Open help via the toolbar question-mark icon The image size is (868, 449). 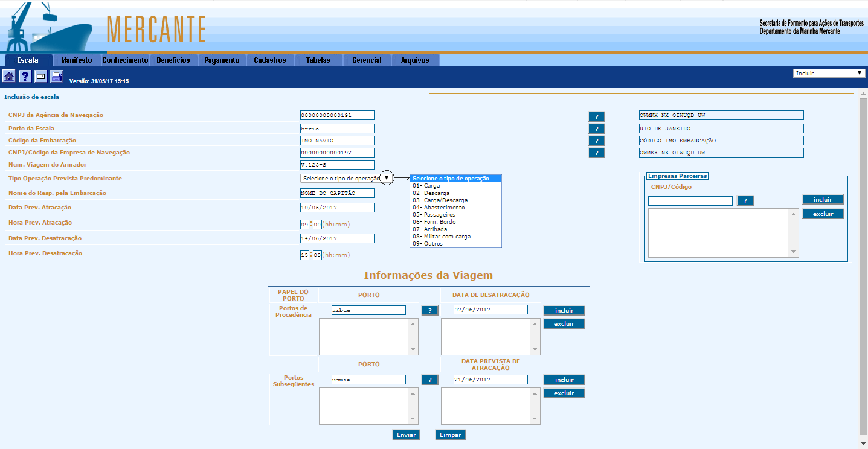[25, 77]
